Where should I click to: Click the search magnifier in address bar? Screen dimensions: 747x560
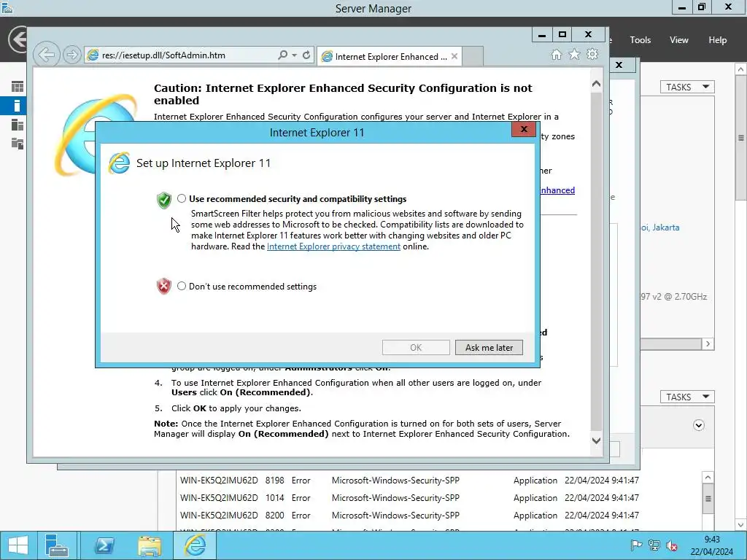point(282,55)
